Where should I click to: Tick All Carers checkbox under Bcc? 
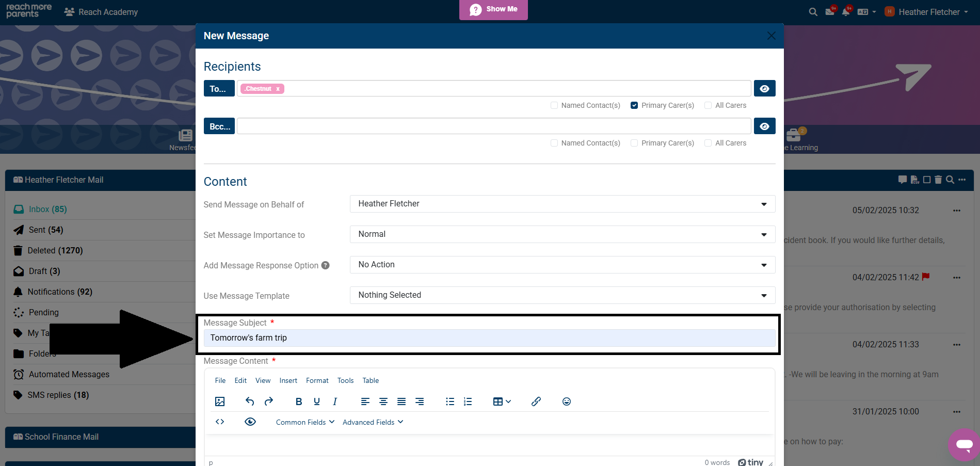[x=708, y=143]
